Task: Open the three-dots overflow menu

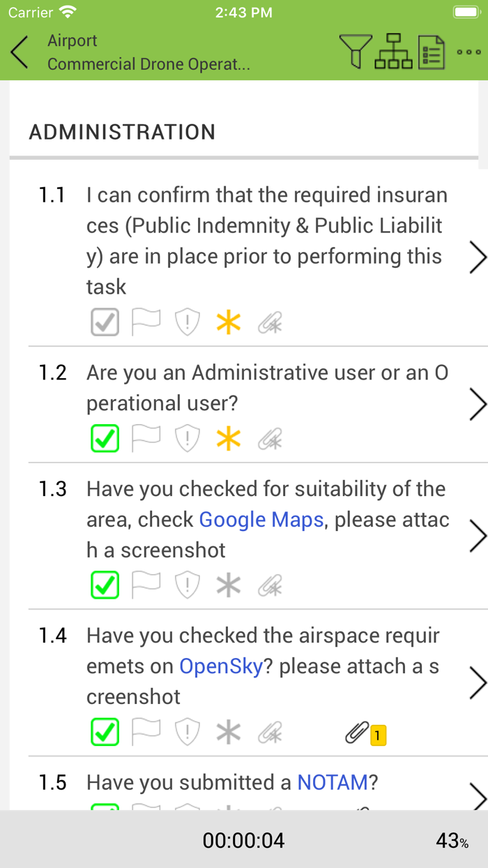Action: point(469,52)
